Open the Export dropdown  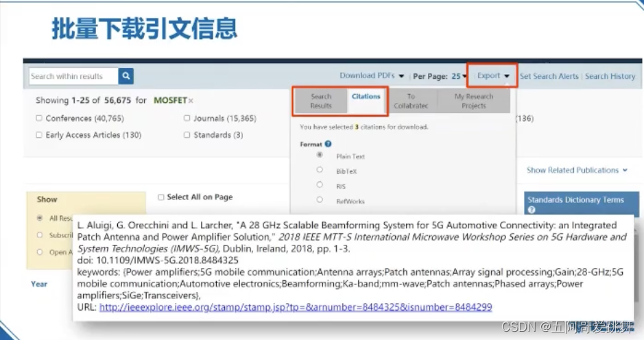493,75
